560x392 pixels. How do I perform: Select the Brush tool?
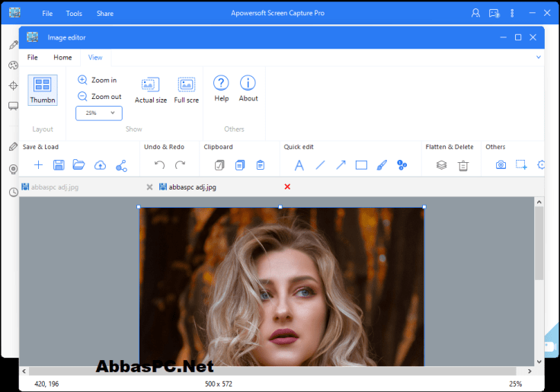[382, 165]
